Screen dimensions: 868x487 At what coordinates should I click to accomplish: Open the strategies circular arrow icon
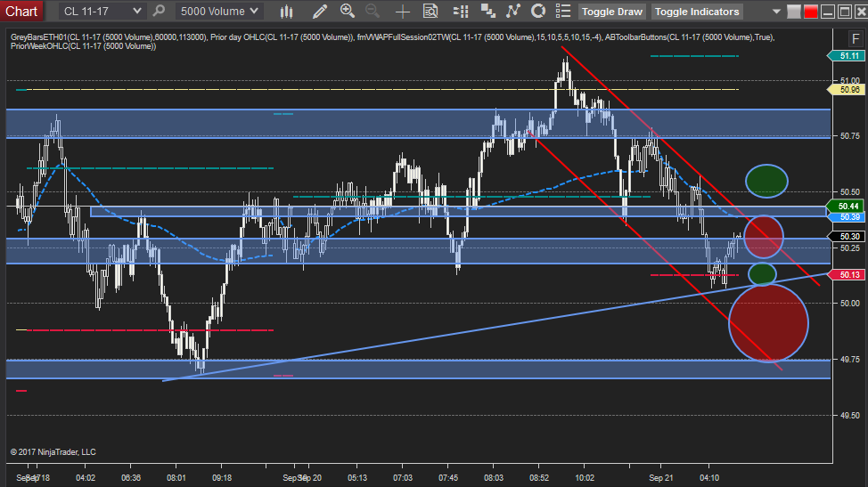point(538,11)
